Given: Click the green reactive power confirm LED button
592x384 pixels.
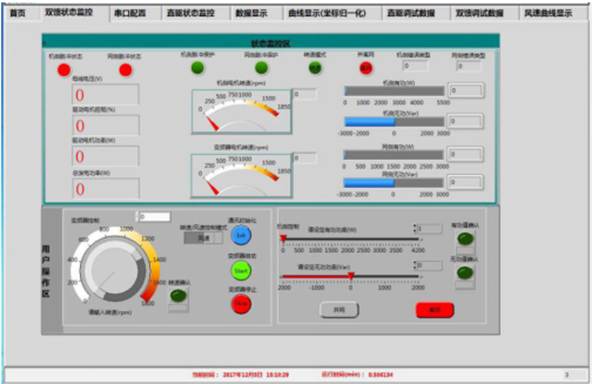Looking at the screenshot, I should tap(465, 273).
